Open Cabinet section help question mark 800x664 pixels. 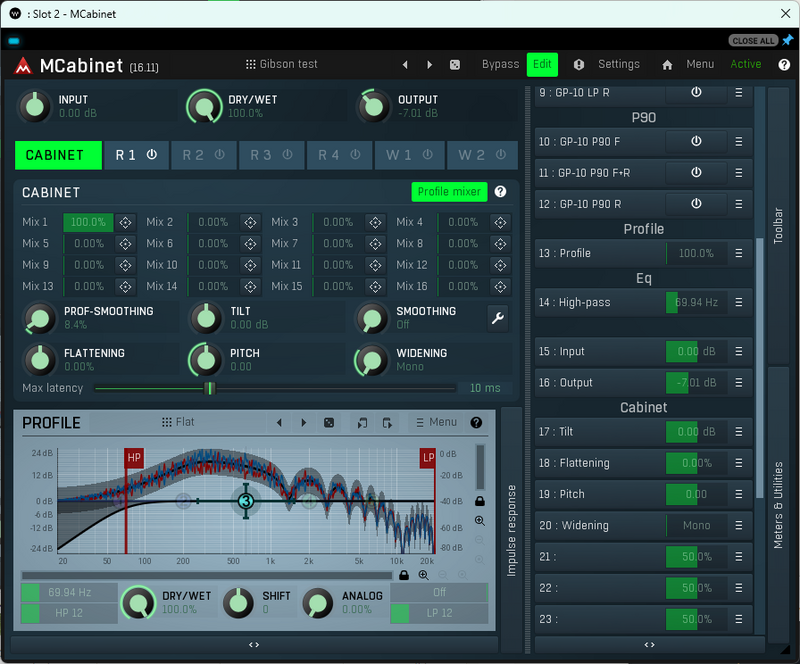pos(501,192)
